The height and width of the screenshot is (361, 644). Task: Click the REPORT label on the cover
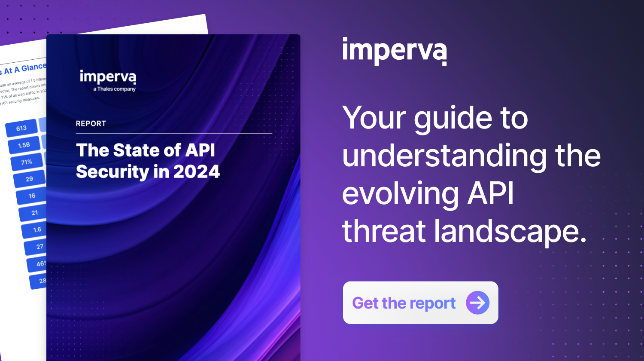(91, 124)
